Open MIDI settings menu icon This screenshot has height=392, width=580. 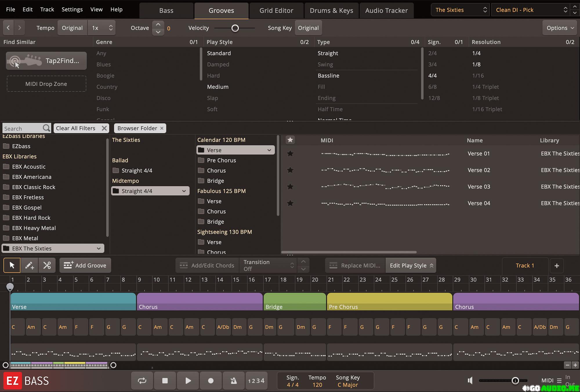coord(559,380)
